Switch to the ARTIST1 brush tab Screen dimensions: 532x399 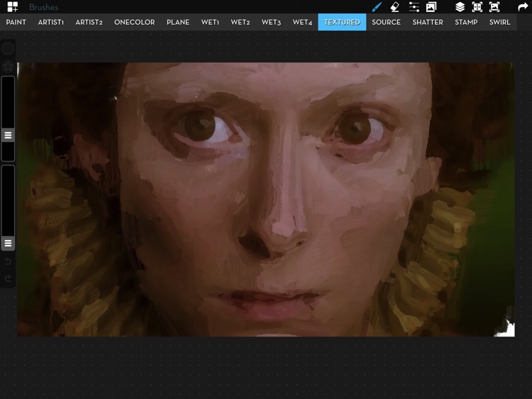point(51,22)
